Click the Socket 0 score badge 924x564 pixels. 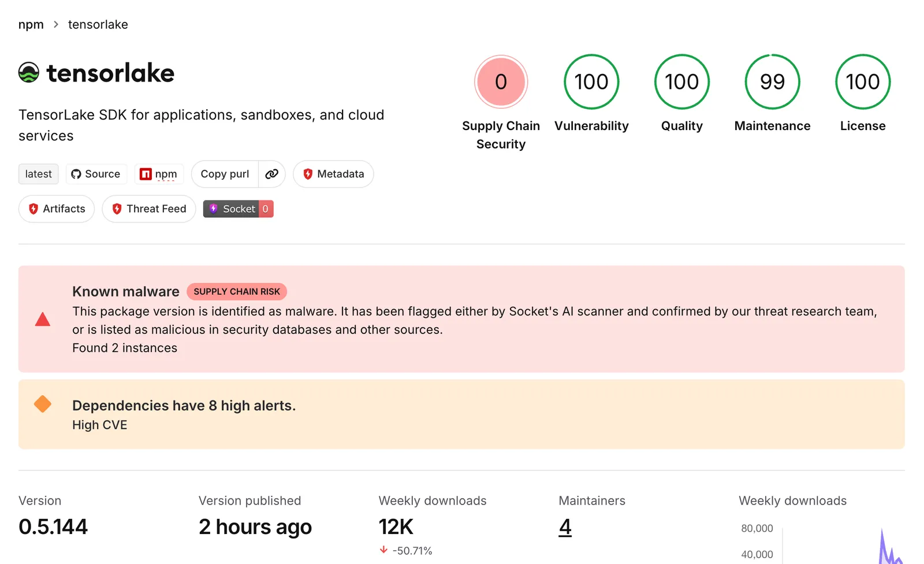(x=238, y=209)
